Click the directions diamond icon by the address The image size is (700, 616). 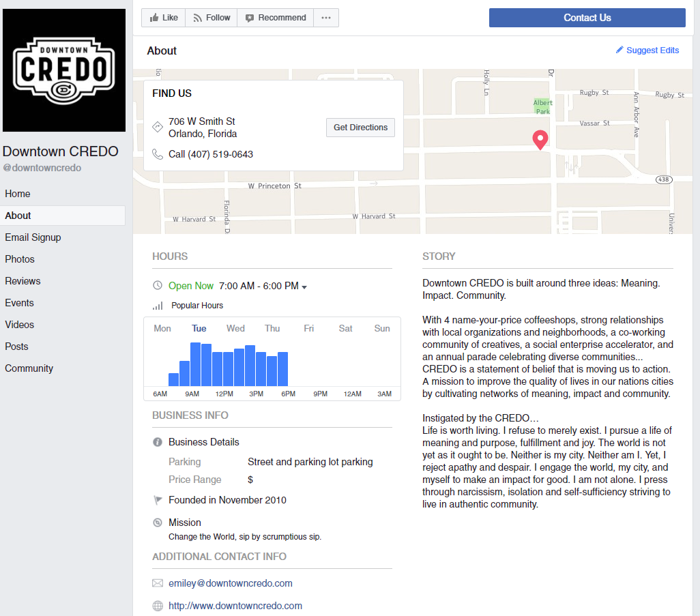click(x=158, y=127)
